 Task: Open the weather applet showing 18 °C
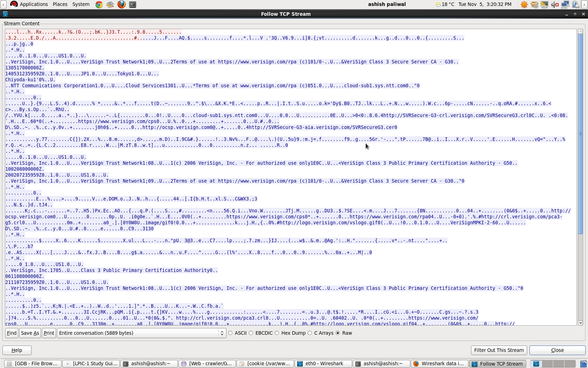pyautogui.click(x=445, y=4)
